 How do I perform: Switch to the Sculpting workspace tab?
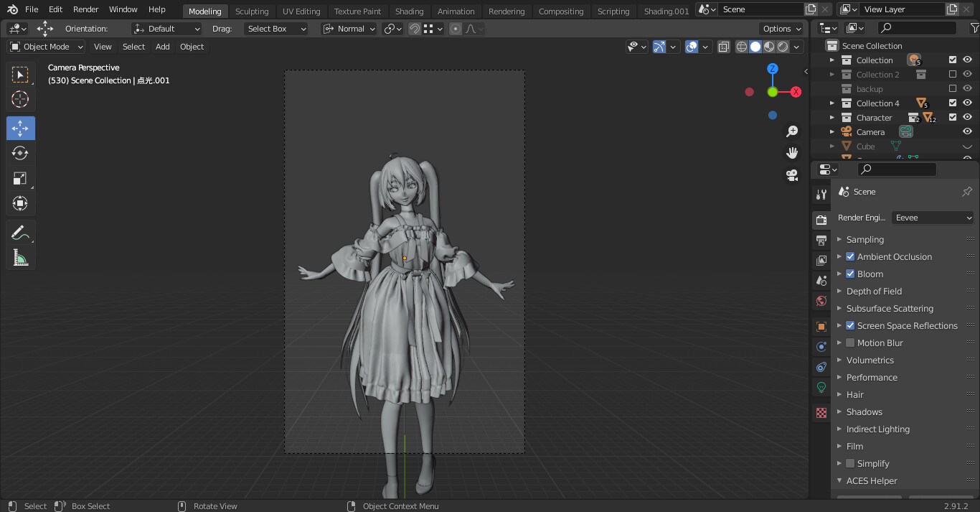[252, 11]
